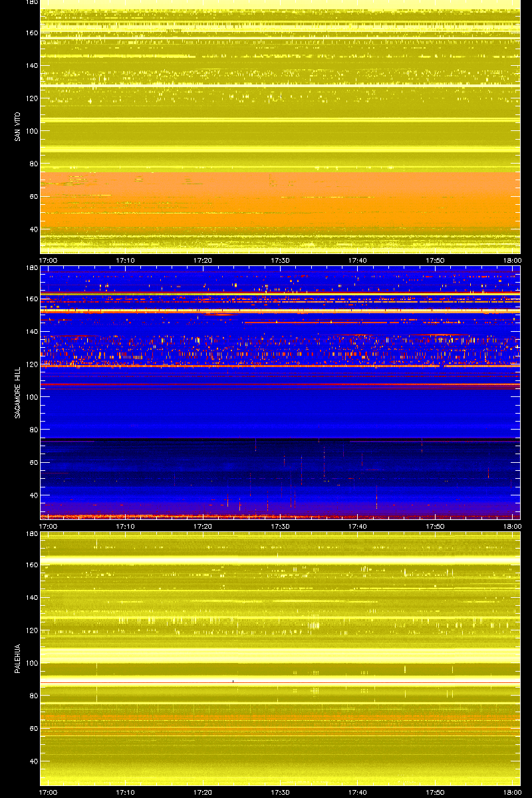Choose the 80 tick on Palehua axis

click(33, 696)
